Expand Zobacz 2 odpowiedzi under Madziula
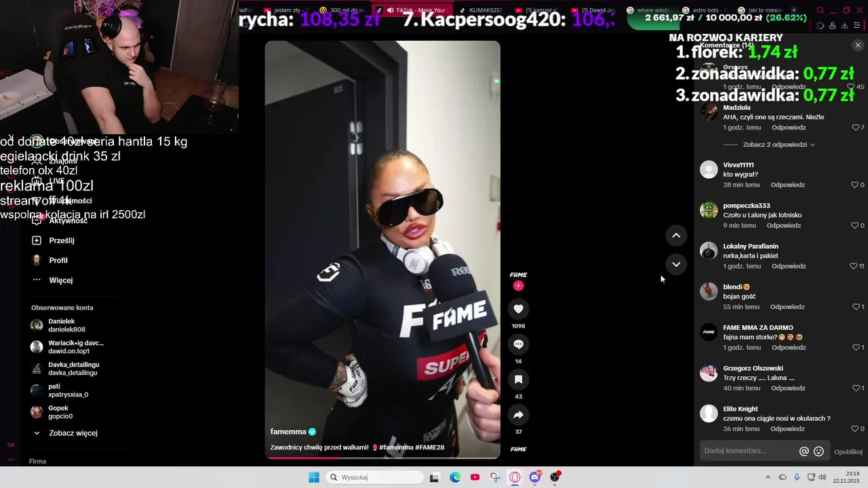This screenshot has height=488, width=868. pyautogui.click(x=778, y=144)
